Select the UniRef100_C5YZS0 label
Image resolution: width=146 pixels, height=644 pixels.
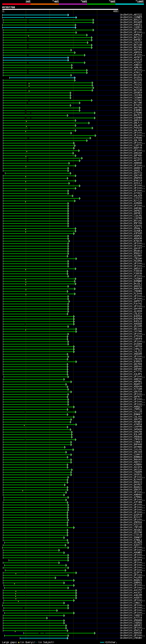[x=131, y=85]
